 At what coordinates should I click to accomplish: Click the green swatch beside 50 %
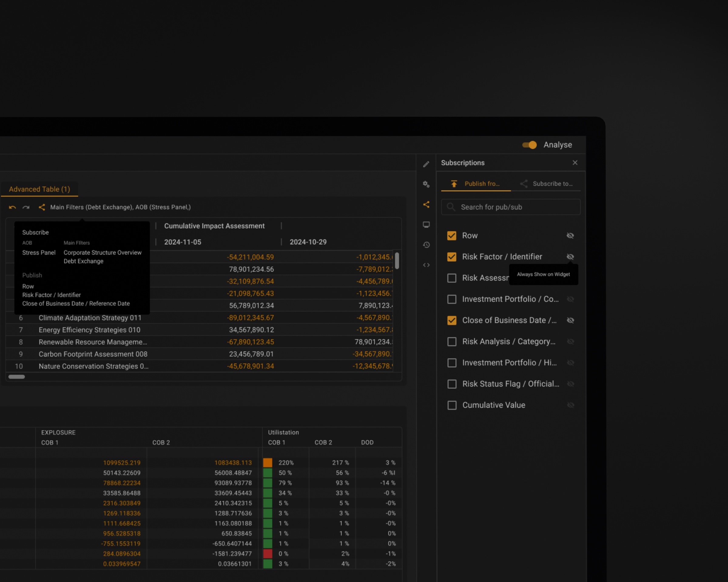[268, 473]
